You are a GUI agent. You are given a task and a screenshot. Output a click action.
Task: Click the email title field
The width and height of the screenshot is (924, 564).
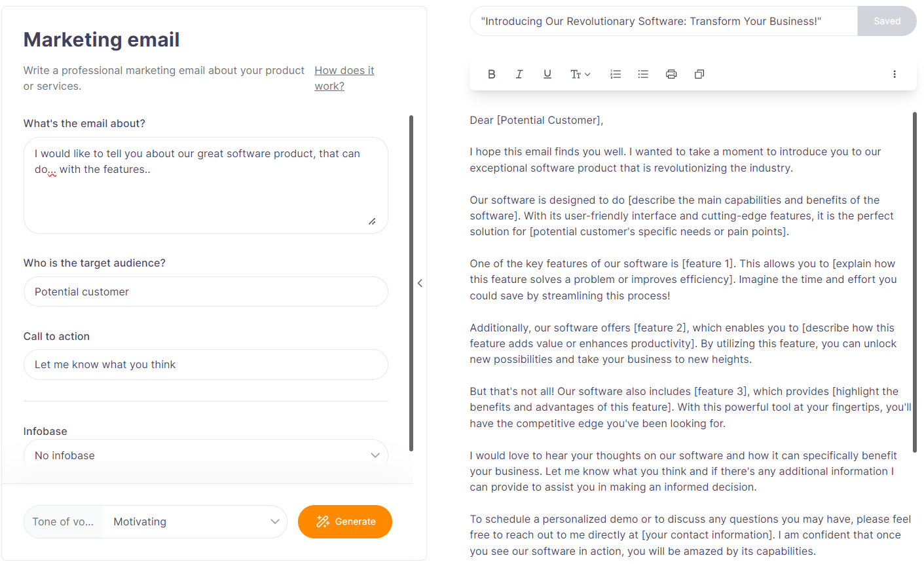click(x=663, y=20)
